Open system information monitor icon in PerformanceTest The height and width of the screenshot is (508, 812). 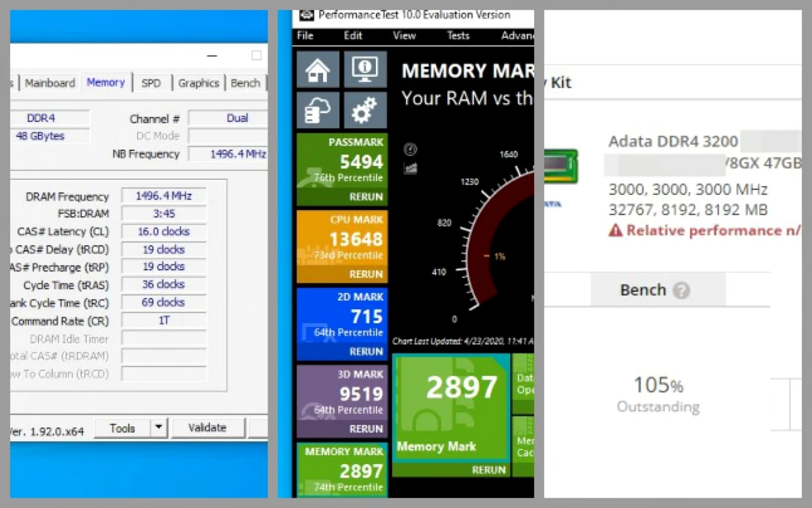click(365, 69)
